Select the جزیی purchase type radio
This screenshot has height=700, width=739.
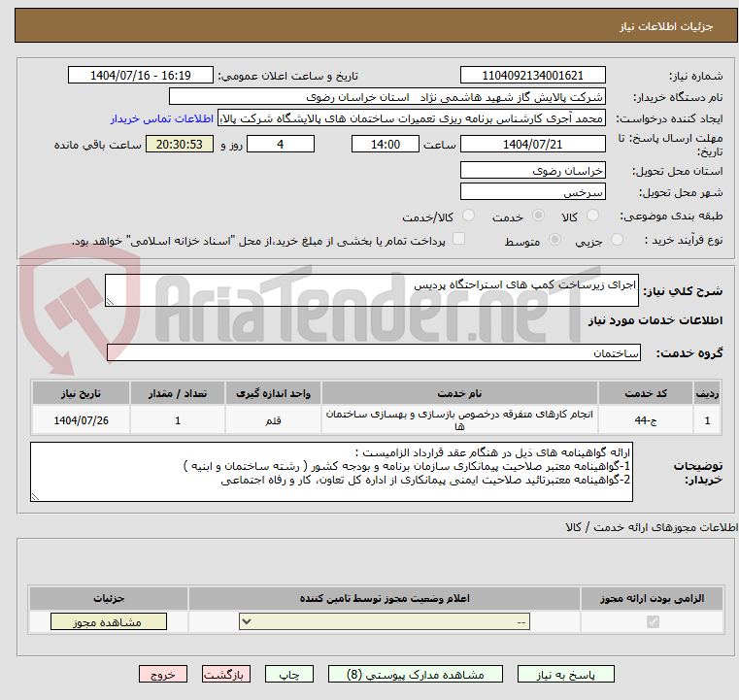617,240
